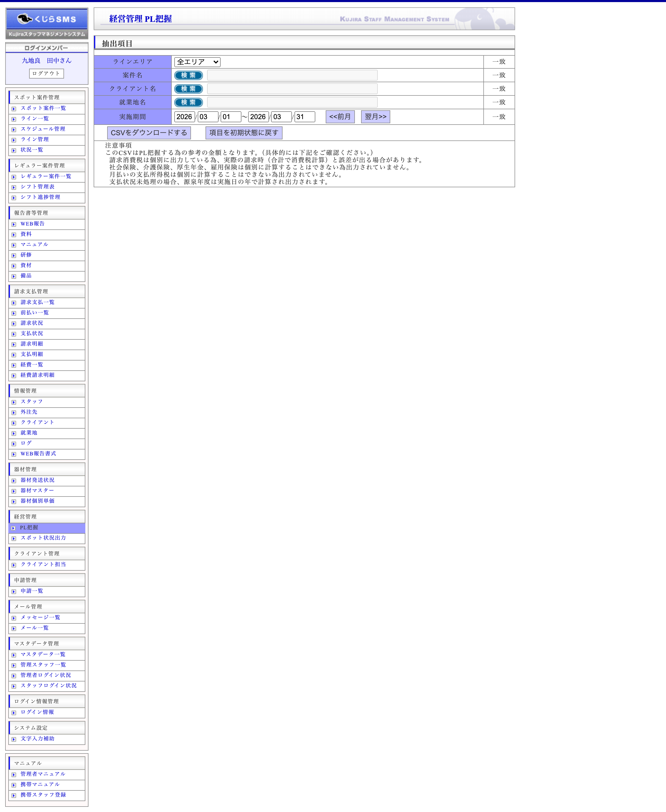
Task: Open the ラインエリア dropdown
Action: (x=197, y=62)
